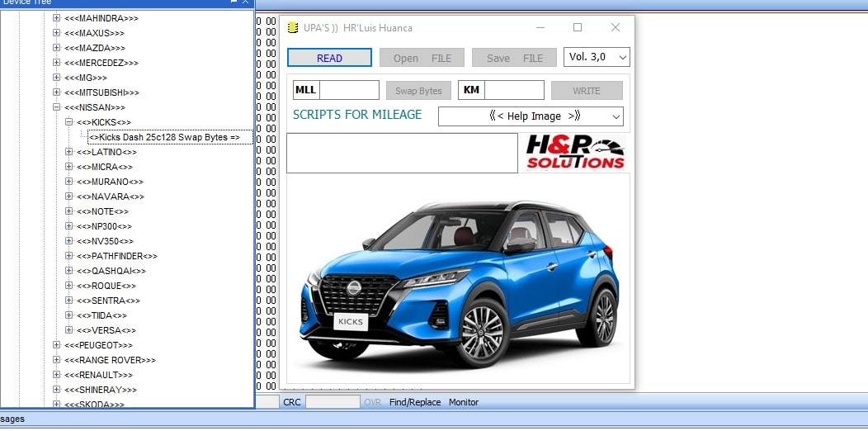Collapse the KICKS tree node
The height and width of the screenshot is (431, 868).
pos(69,122)
